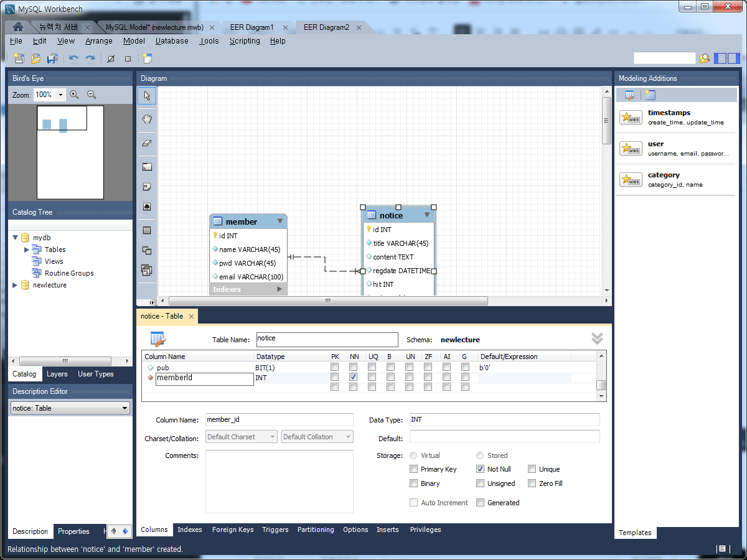Open the notice: Table description dropdown
The width and height of the screenshot is (747, 560).
(x=70, y=408)
